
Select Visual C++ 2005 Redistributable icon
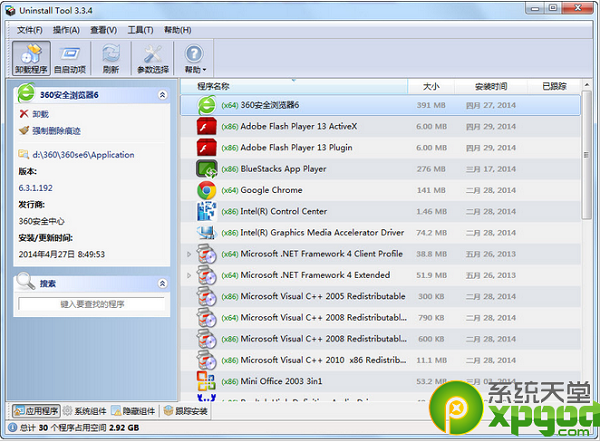(x=207, y=296)
